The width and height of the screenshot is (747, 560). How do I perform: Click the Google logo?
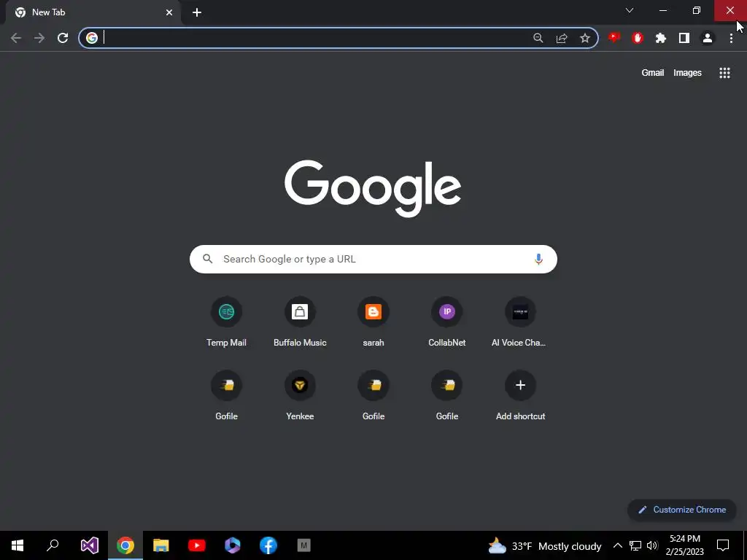point(373,187)
